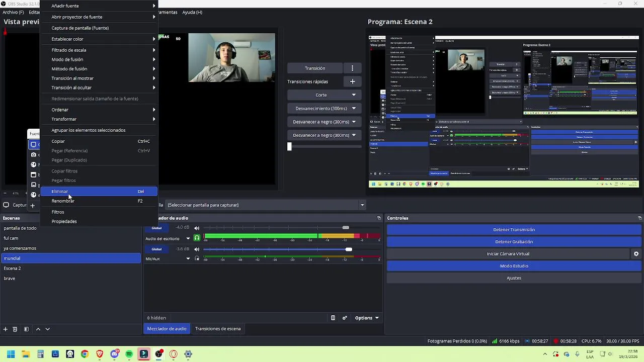
Task: Click the transition T-bar slider
Action: pyautogui.click(x=325, y=146)
